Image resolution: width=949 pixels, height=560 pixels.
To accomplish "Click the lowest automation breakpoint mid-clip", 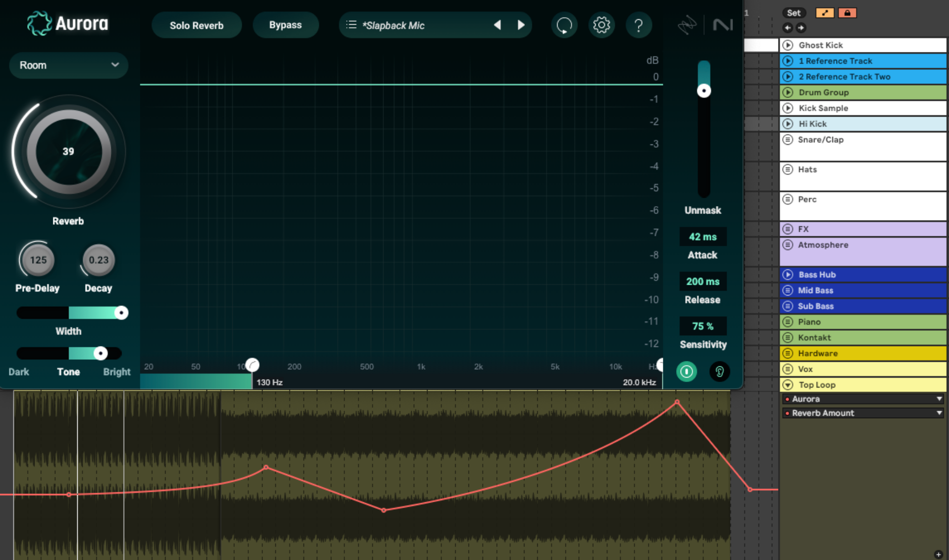I will click(x=384, y=510).
